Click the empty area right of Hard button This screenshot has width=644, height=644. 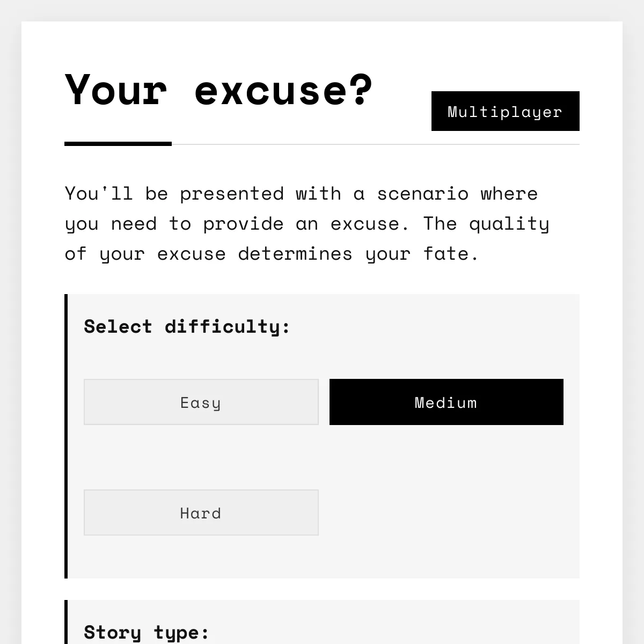pos(447,513)
